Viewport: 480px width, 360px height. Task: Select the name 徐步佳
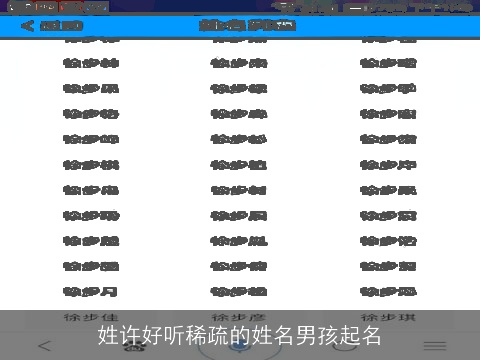pyautogui.click(x=91, y=317)
